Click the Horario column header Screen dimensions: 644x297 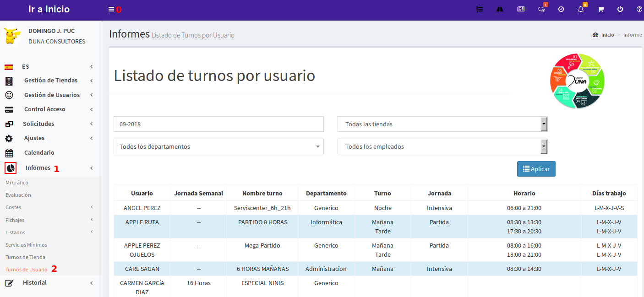524,193
